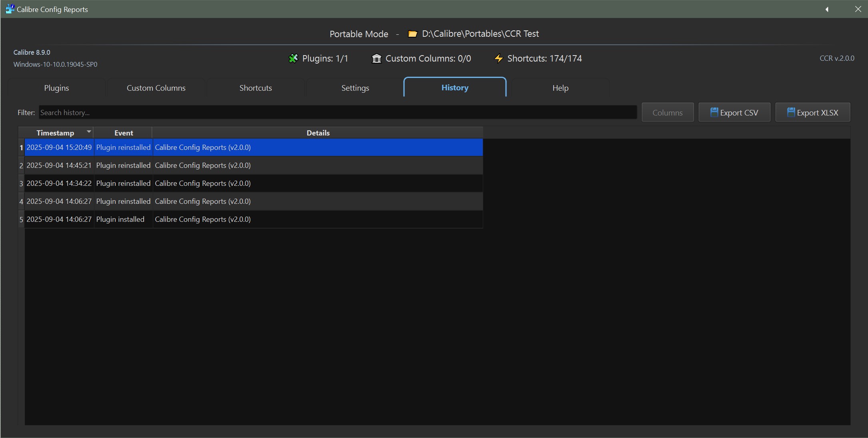Screen dimensions: 868x438
Task: Click the lightning bolt Shortcuts icon
Action: click(498, 58)
